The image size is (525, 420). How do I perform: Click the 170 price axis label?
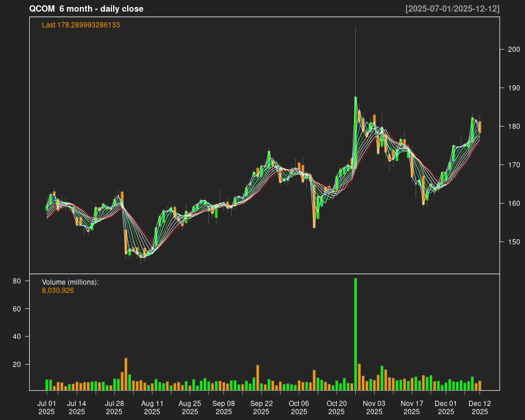(x=513, y=165)
